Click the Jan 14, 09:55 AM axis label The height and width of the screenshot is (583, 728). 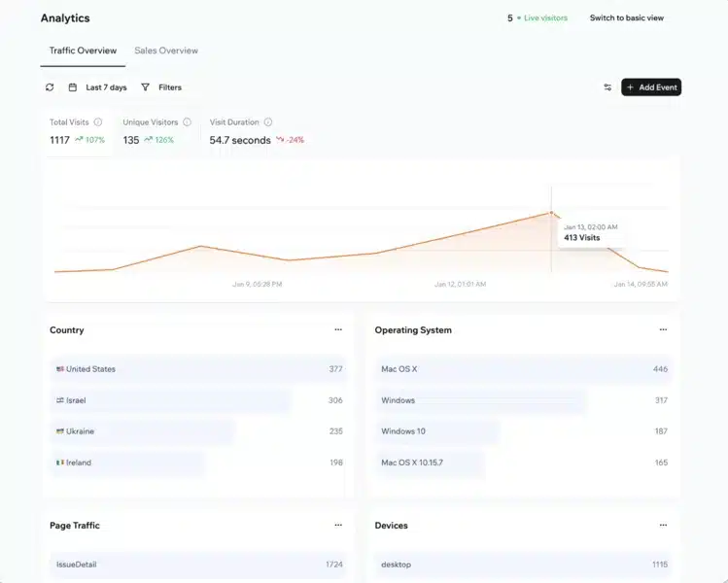pos(641,284)
